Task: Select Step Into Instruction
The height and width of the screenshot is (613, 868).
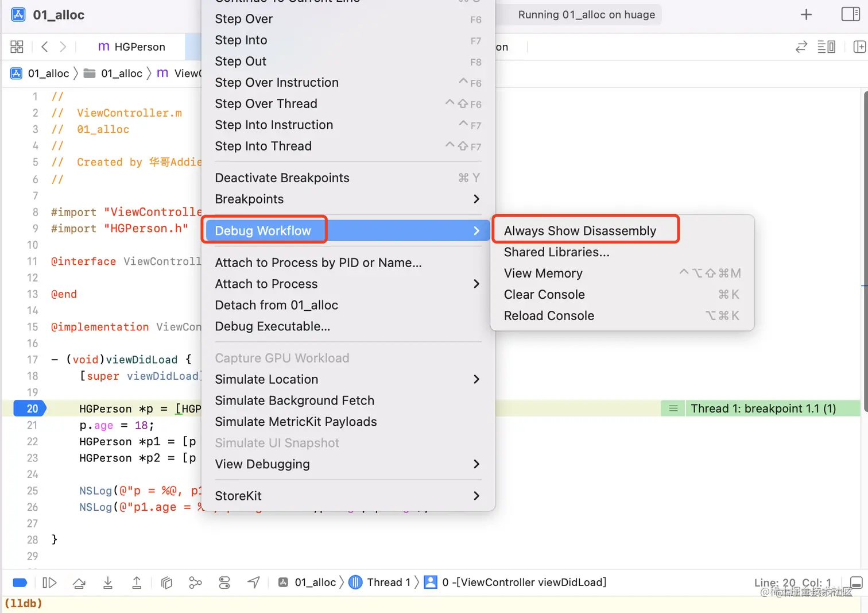Action: [348, 125]
